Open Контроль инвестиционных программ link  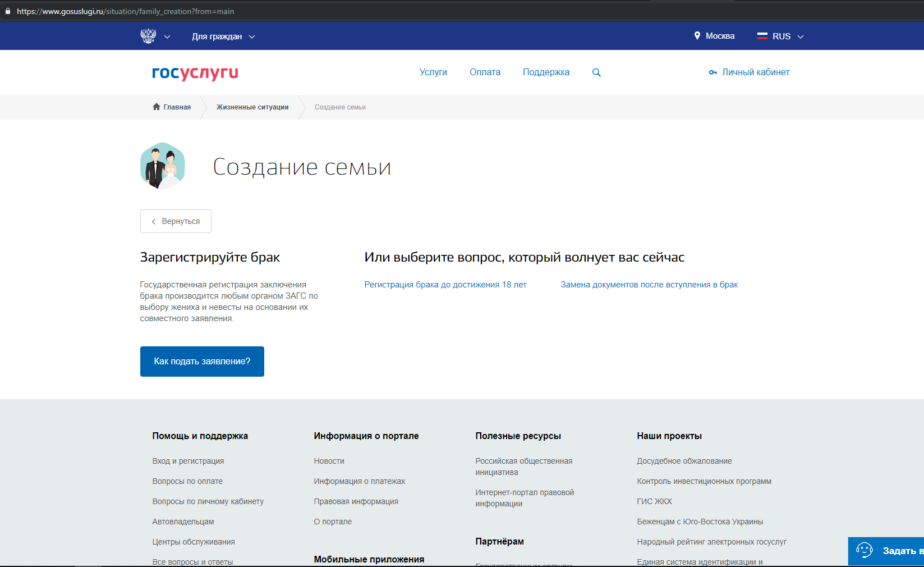pos(704,481)
